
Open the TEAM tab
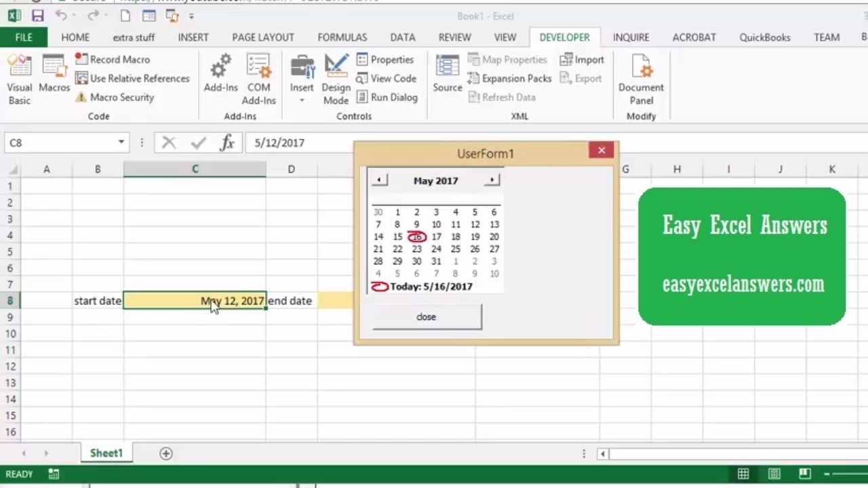(827, 37)
